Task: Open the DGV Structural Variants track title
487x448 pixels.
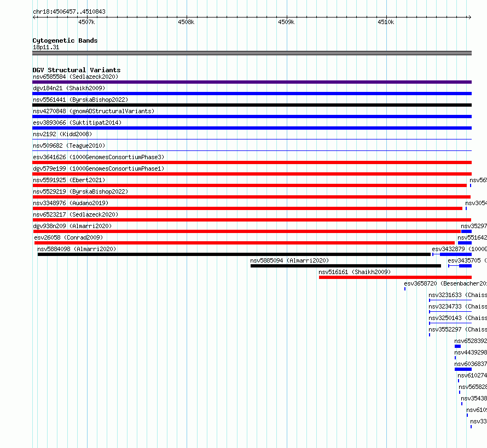Action: pos(77,70)
